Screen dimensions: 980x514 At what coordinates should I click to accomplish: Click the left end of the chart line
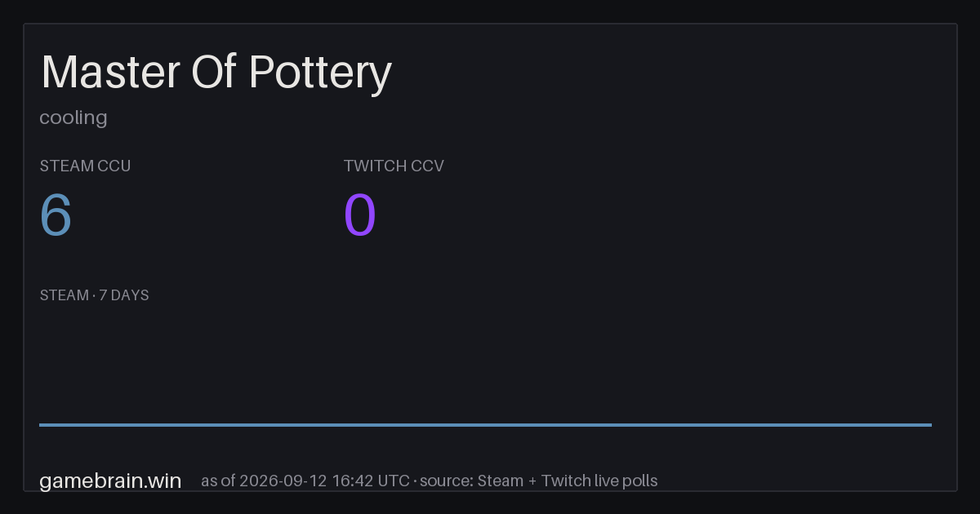pos(41,424)
